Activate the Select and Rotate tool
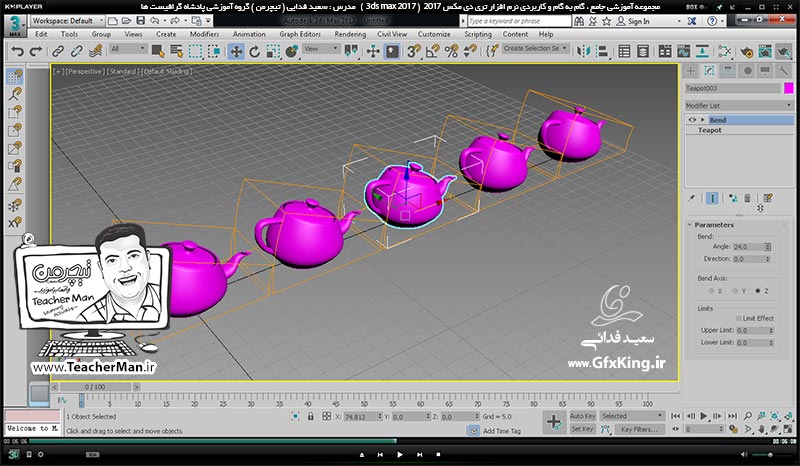This screenshot has width=800, height=466. (x=255, y=51)
